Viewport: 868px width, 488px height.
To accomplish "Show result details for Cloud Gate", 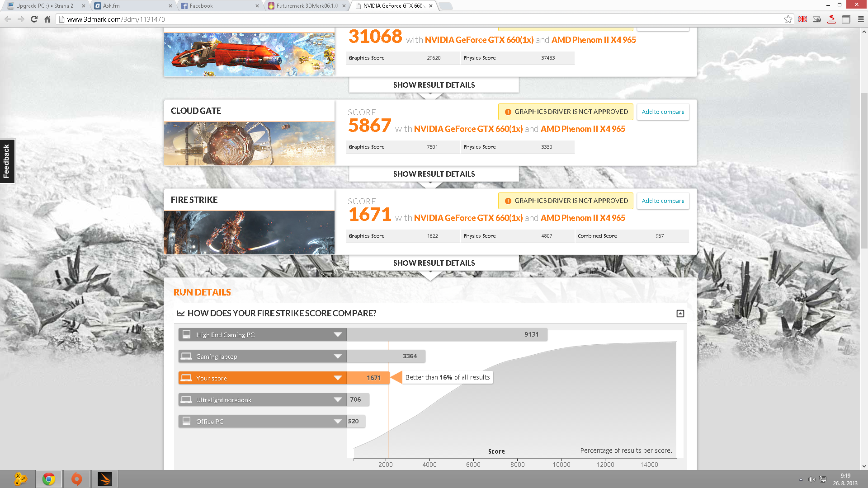I will coord(434,174).
